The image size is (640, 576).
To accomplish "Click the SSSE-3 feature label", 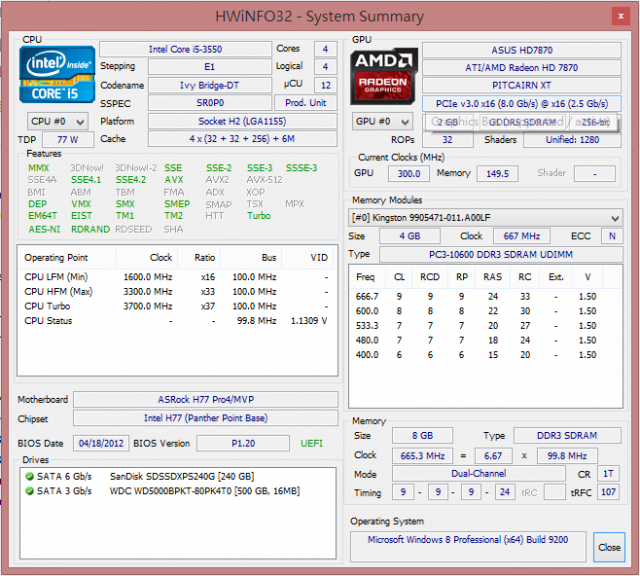I will [301, 168].
